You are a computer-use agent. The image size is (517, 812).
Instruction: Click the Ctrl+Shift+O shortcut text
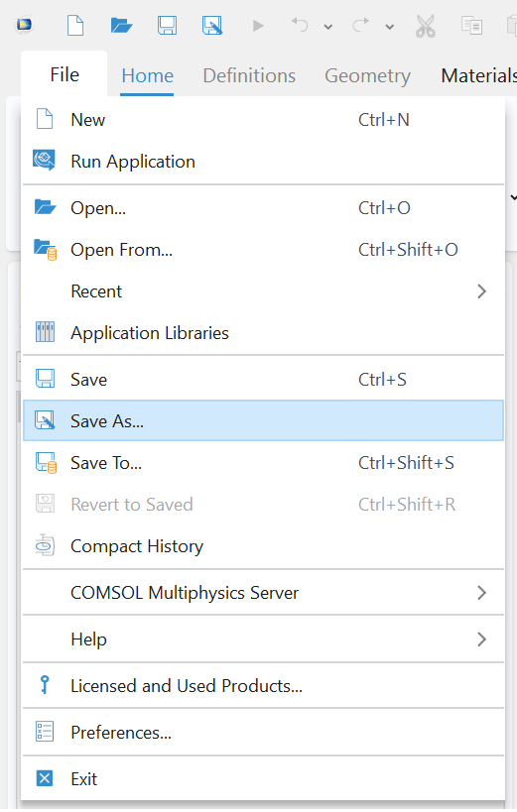point(408,250)
